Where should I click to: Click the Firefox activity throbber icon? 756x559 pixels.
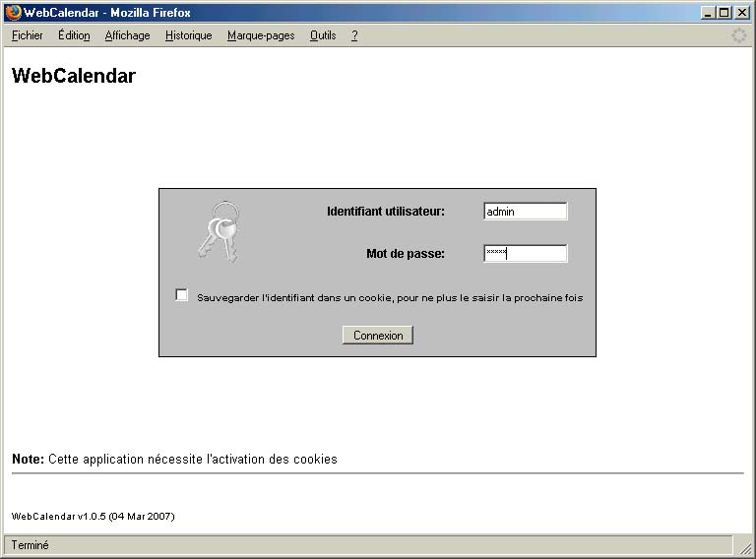[x=738, y=35]
